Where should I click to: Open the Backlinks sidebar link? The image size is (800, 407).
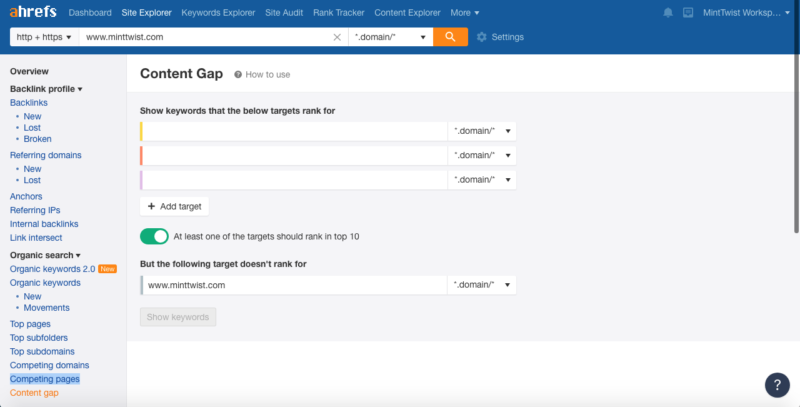click(29, 103)
